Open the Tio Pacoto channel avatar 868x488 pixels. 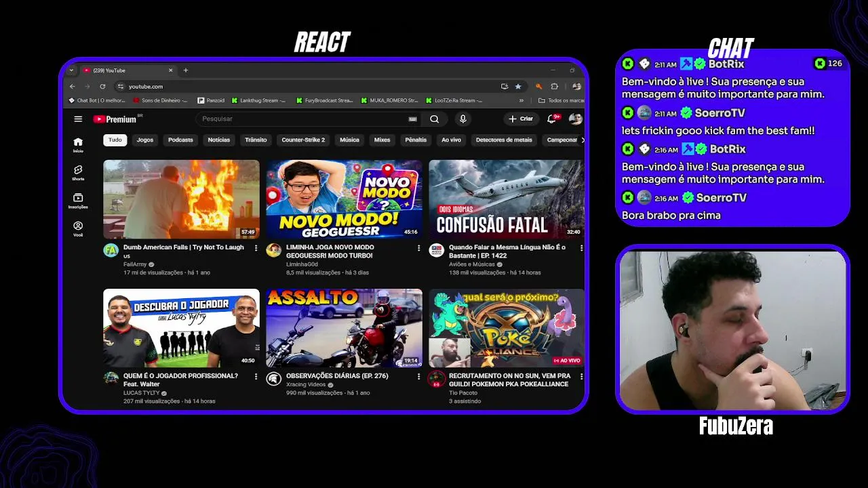(x=436, y=378)
